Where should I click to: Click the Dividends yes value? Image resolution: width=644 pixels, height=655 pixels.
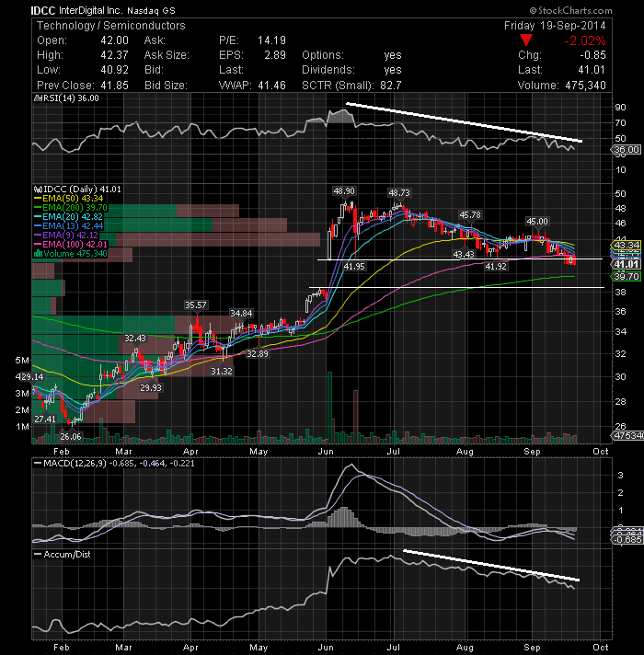pyautogui.click(x=393, y=70)
